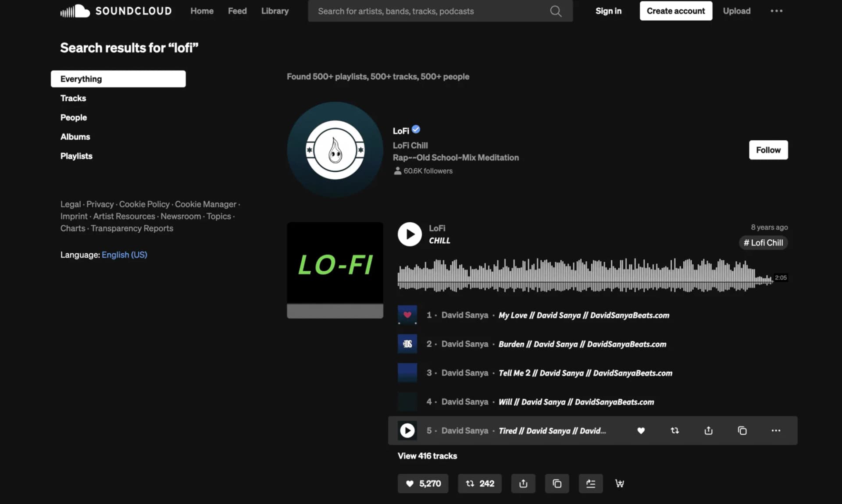This screenshot has height=504, width=842.
Task: Open the Imprint footer link
Action: pyautogui.click(x=74, y=216)
